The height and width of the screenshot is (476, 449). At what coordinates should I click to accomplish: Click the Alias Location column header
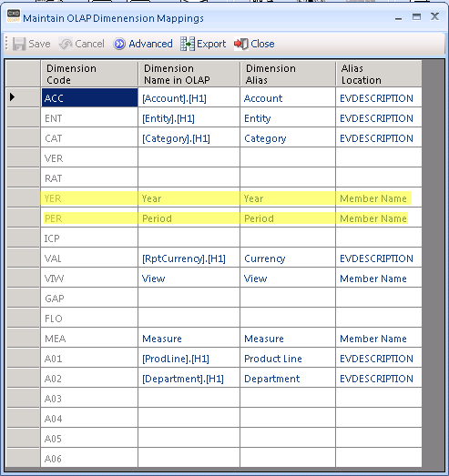[379, 74]
